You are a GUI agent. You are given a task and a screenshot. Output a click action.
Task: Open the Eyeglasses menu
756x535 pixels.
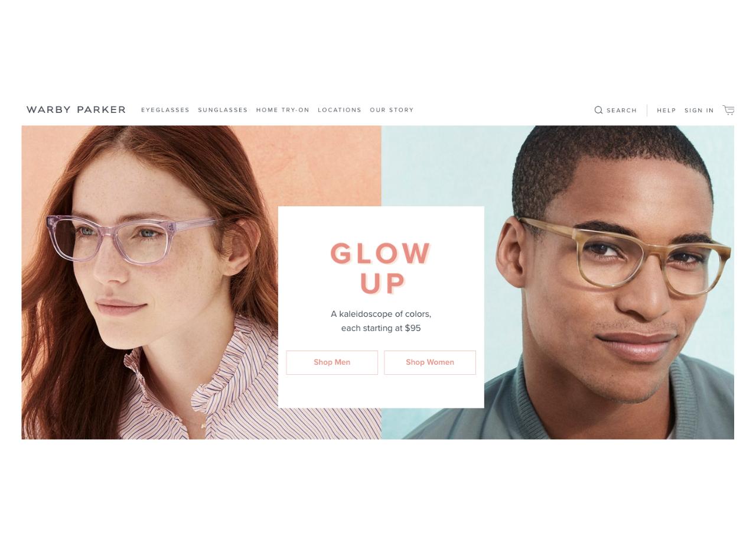165,110
